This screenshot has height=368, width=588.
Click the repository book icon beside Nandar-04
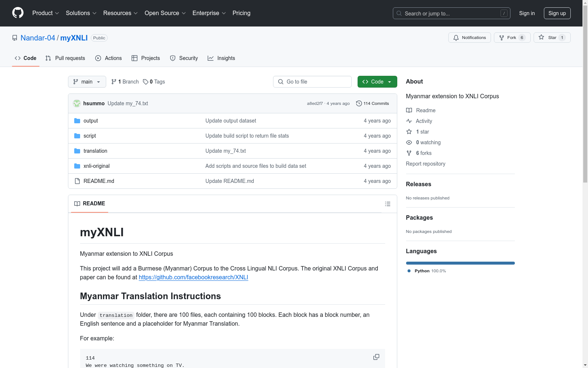click(15, 38)
